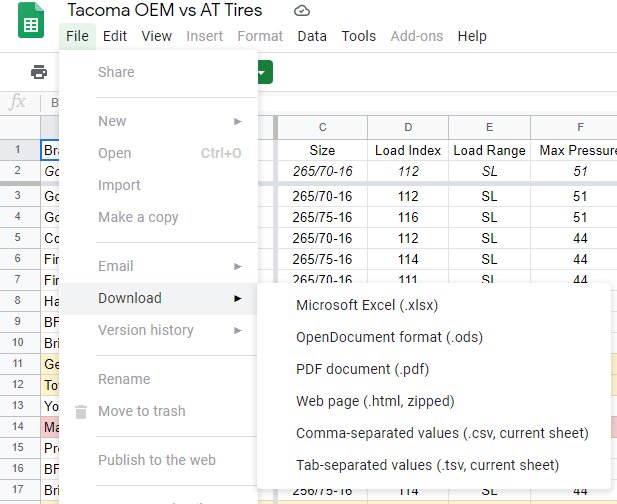The width and height of the screenshot is (617, 504).
Task: Click italic 265/70-16 cell in row 2
Action: coord(323,171)
